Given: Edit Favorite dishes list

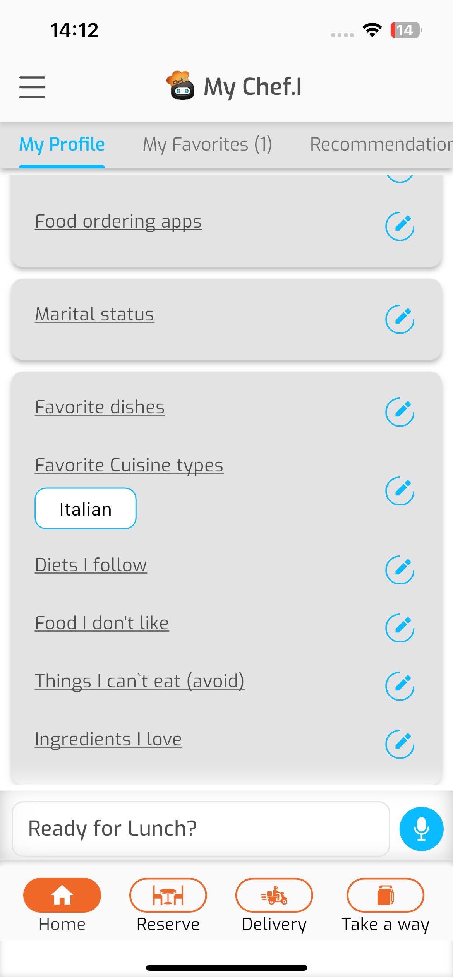Looking at the screenshot, I should click(x=400, y=412).
